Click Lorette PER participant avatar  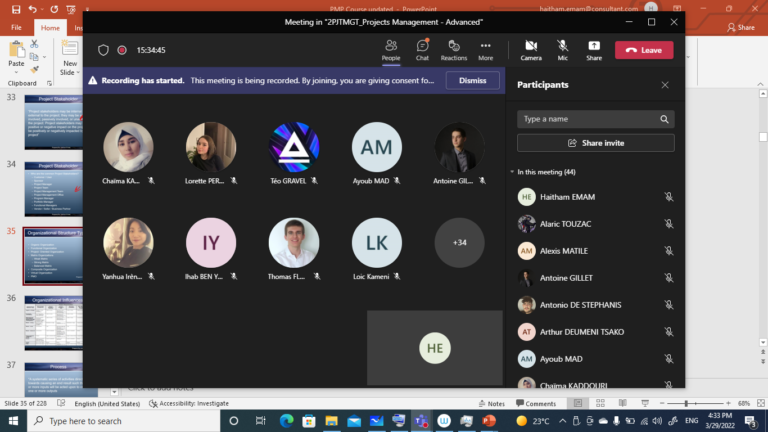pyautogui.click(x=211, y=147)
